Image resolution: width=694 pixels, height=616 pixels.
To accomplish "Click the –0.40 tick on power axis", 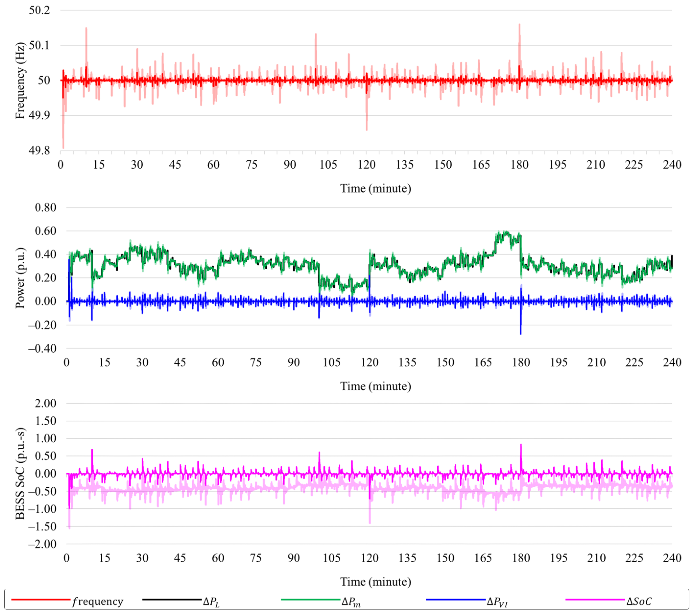I will [42, 348].
